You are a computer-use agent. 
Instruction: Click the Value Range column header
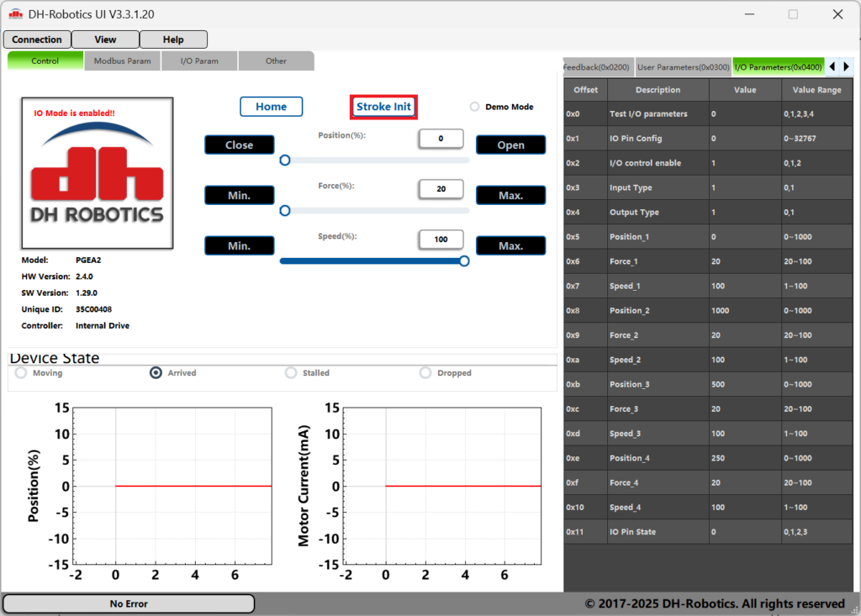[817, 89]
